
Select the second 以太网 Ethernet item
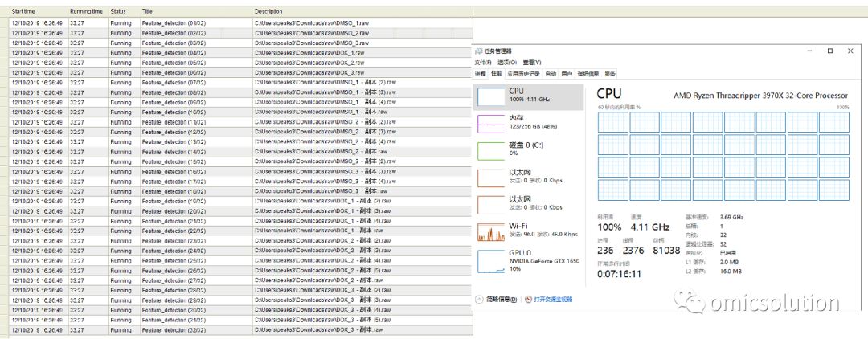pos(529,204)
